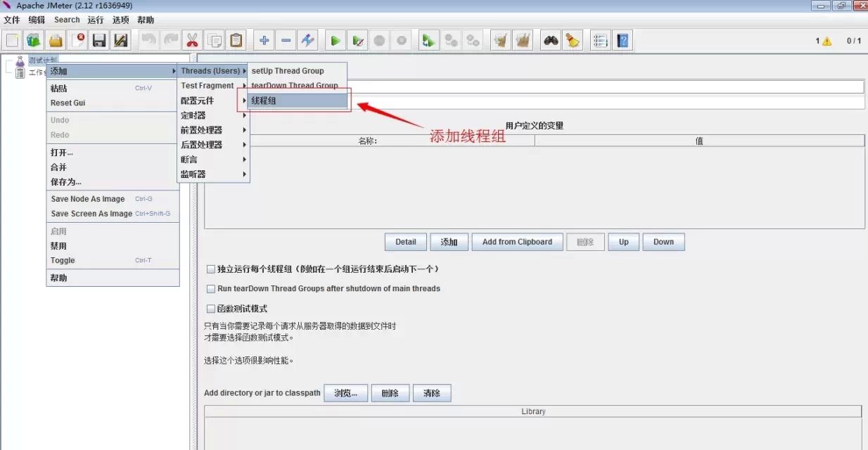Screen dimensions: 868x450
Task: Expand the Test Fragment submenu
Action: [x=213, y=86]
